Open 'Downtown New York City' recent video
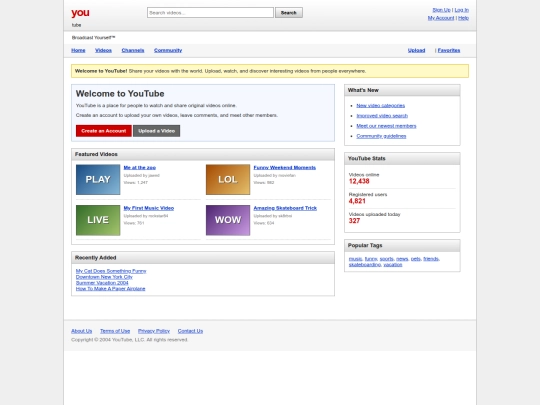The height and width of the screenshot is (405, 540). click(104, 277)
